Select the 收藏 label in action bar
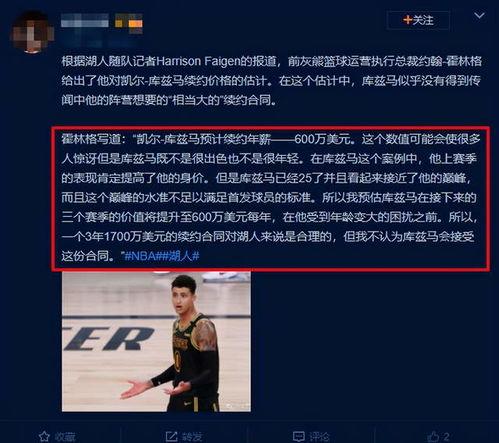Image resolution: width=499 pixels, height=443 pixels. (65, 436)
